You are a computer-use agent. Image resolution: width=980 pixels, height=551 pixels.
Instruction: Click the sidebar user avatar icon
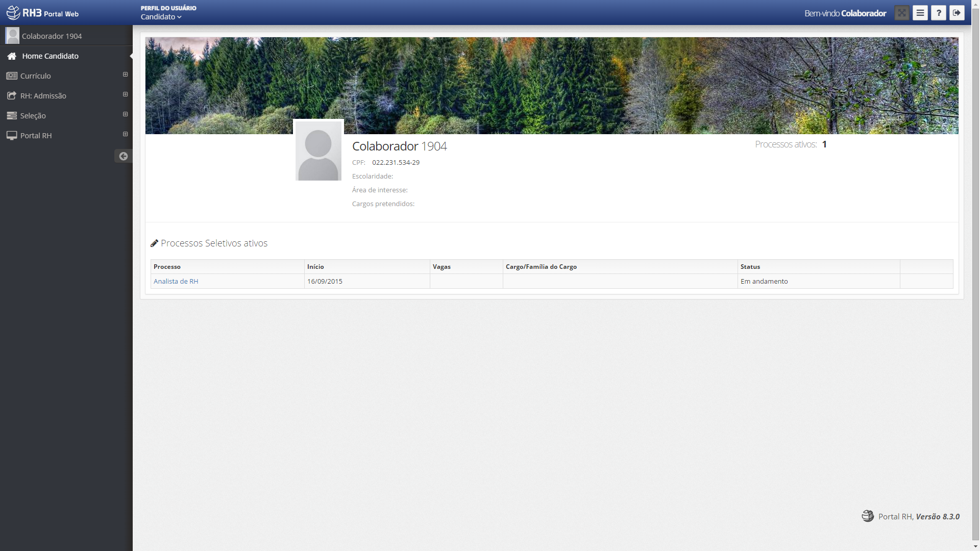(x=12, y=36)
